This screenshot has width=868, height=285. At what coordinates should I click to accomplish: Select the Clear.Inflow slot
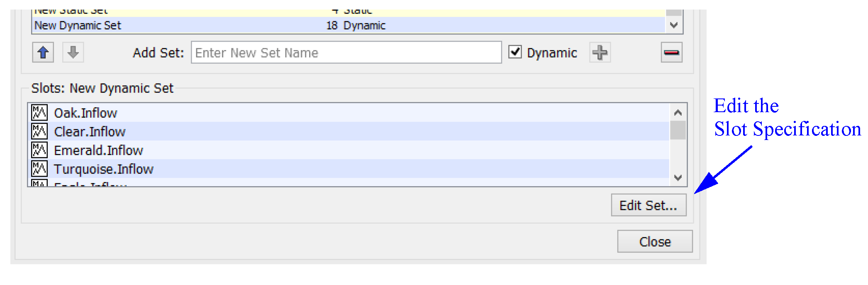click(90, 132)
